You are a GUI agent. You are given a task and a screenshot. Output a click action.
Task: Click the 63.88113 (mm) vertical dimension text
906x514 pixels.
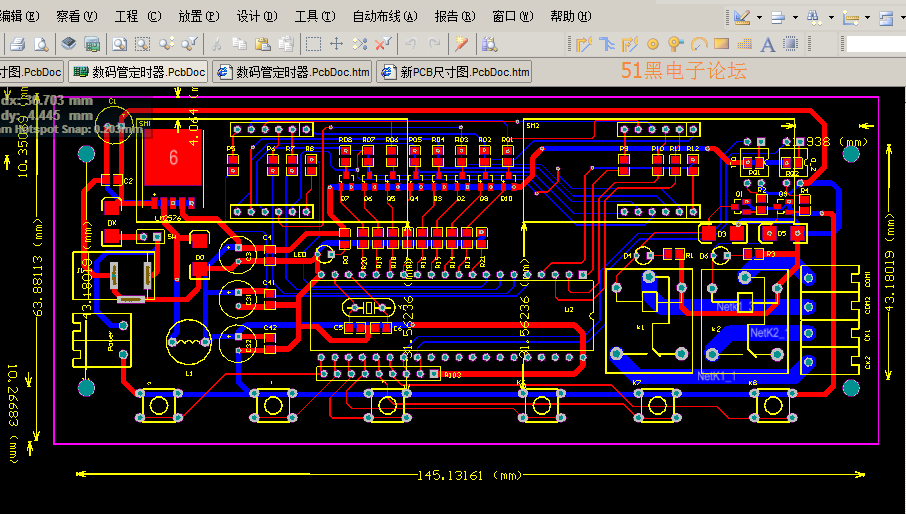click(39, 267)
